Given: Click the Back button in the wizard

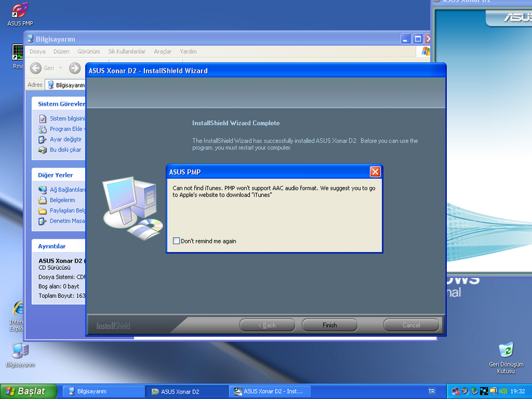Looking at the screenshot, I should 267,325.
